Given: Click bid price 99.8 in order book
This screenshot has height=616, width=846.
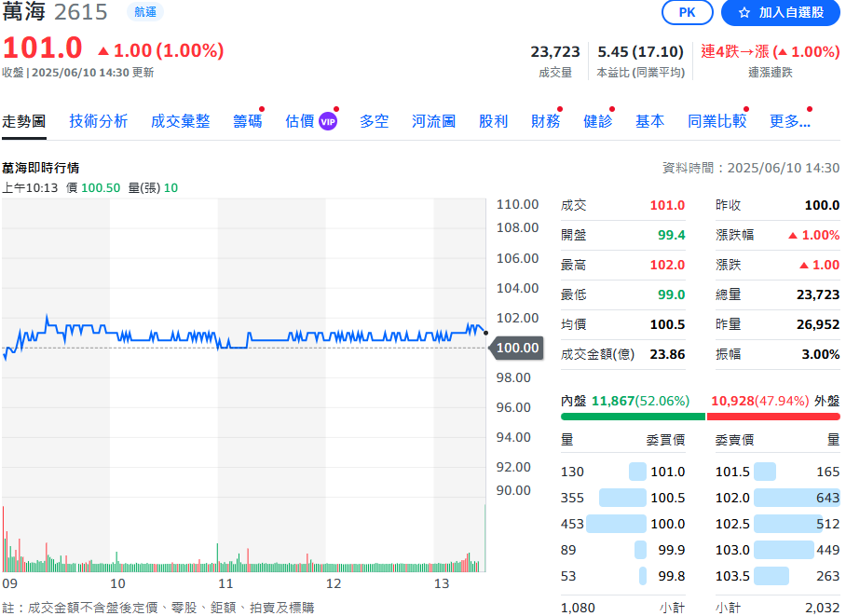Looking at the screenshot, I should tap(671, 576).
